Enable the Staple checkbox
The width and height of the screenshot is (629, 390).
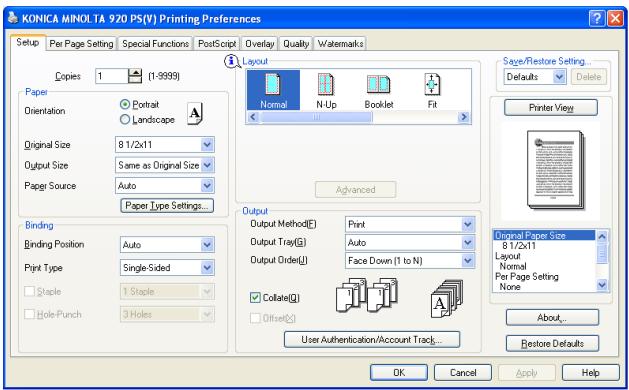[x=30, y=291]
